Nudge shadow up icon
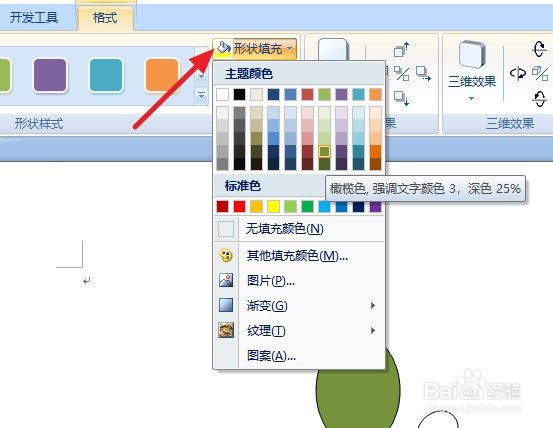This screenshot has height=428, width=553. (x=401, y=50)
